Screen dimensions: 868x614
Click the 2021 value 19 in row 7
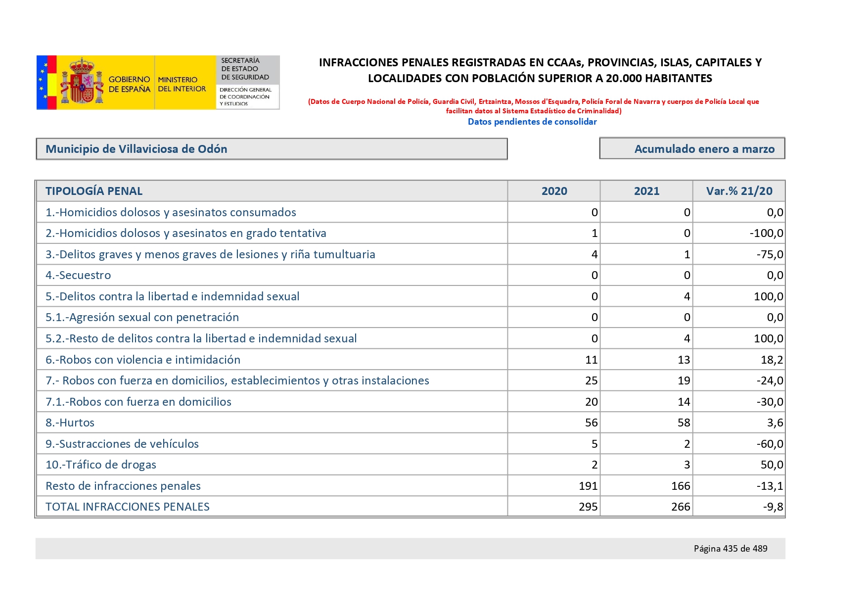coord(684,380)
